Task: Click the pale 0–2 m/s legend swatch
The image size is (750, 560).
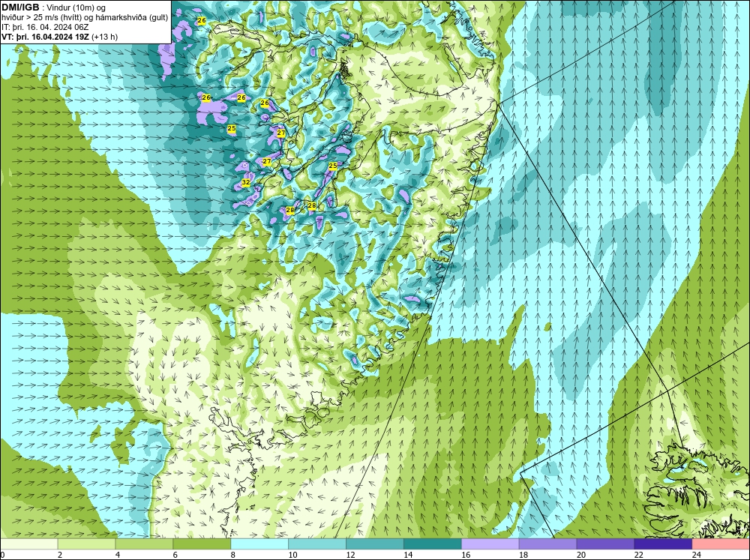Action: pos(29,544)
